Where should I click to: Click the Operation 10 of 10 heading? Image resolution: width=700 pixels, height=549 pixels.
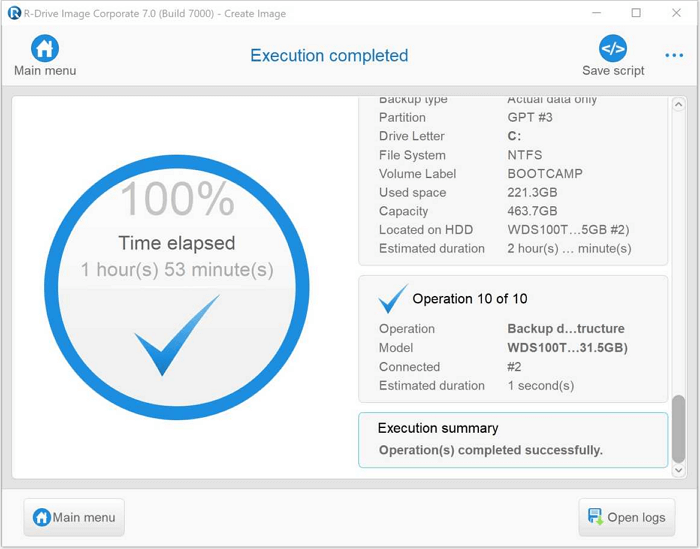469,299
